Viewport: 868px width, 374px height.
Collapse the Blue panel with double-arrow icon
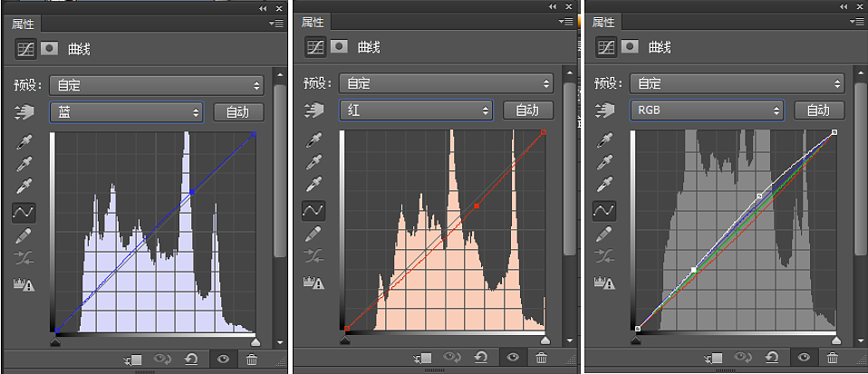pyautogui.click(x=263, y=8)
